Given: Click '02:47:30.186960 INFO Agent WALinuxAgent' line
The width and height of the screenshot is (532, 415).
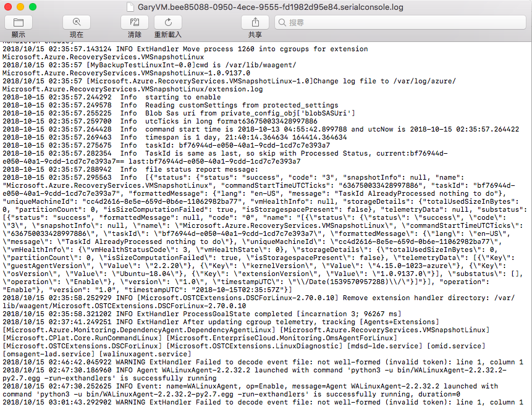Looking at the screenshot, I should click(x=255, y=371).
